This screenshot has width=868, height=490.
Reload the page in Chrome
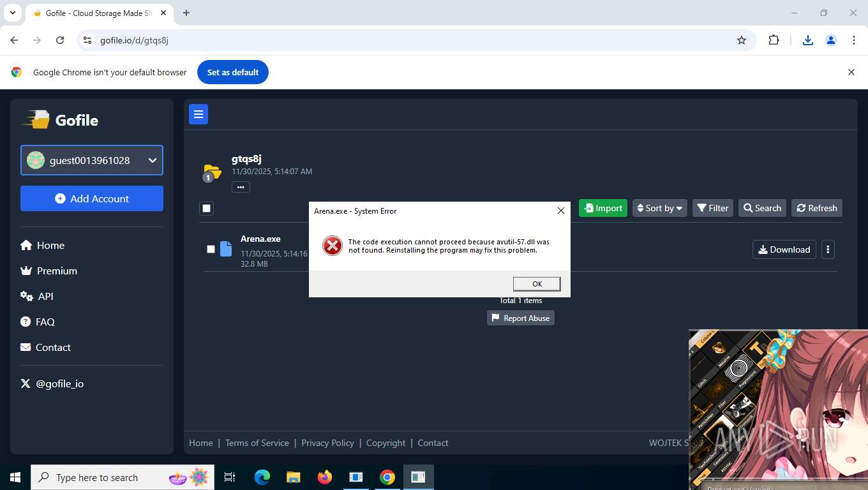tap(60, 40)
